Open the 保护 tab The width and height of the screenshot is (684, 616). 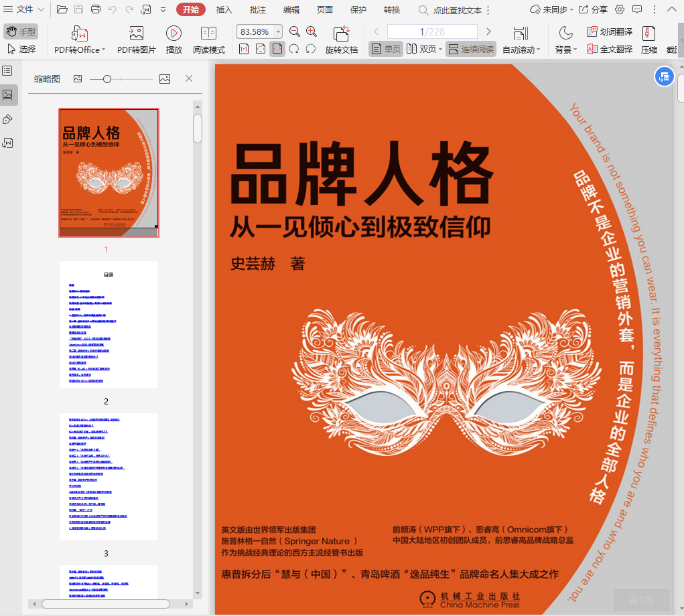(358, 9)
